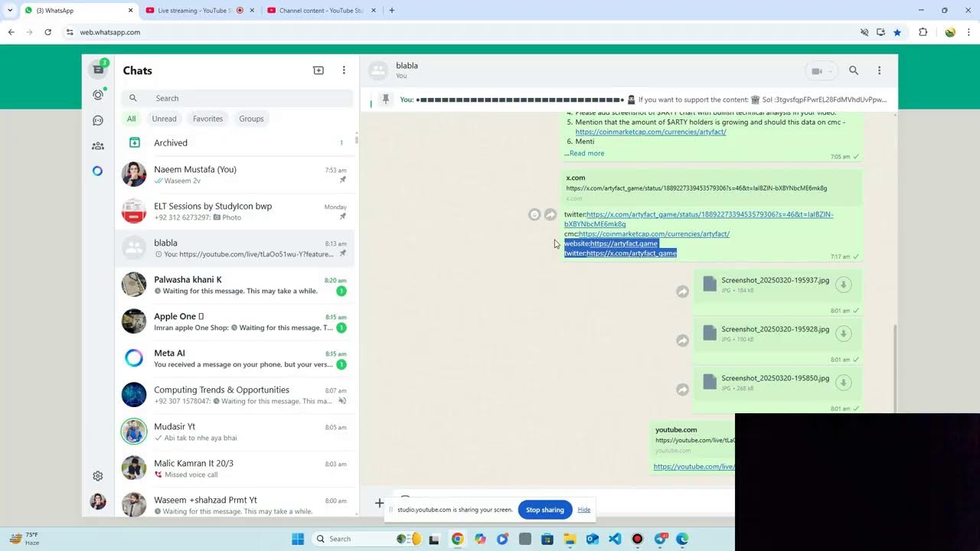Click the video call button in blabla chat
980x551 pixels.
[822, 71]
